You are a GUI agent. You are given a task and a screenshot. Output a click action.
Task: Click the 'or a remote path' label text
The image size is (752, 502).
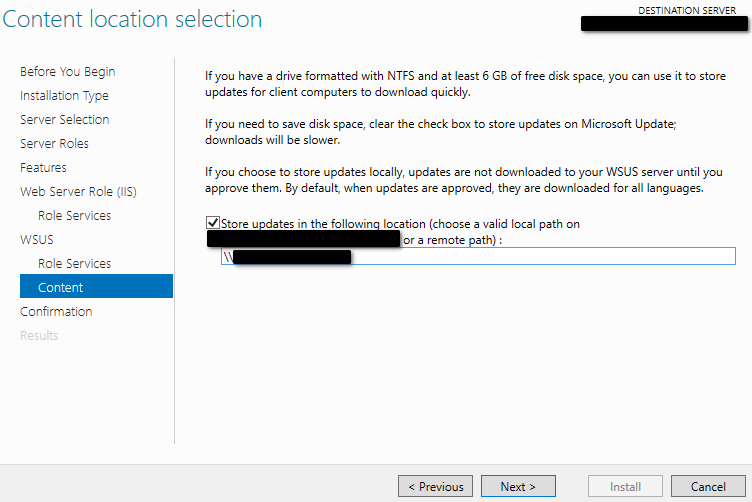(452, 240)
